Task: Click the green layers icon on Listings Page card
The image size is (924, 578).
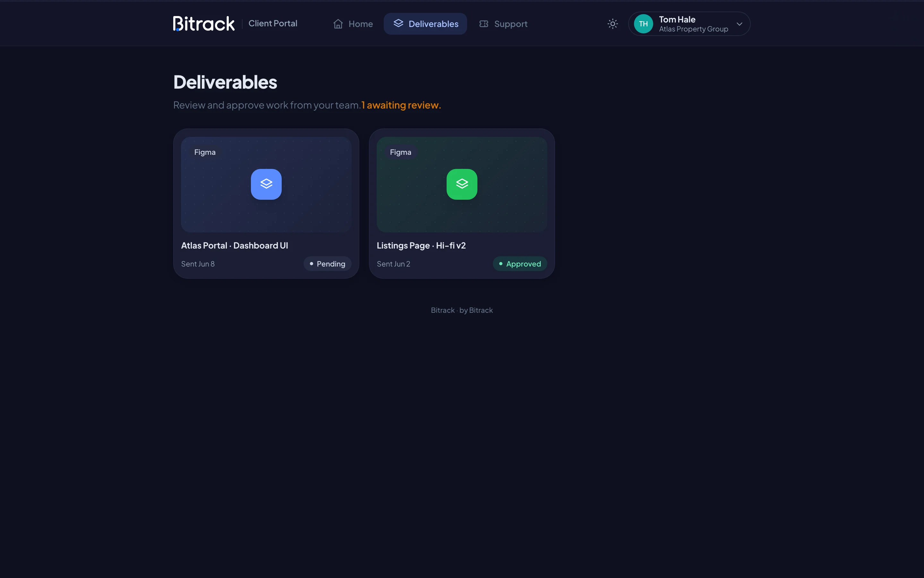Action: click(x=462, y=184)
